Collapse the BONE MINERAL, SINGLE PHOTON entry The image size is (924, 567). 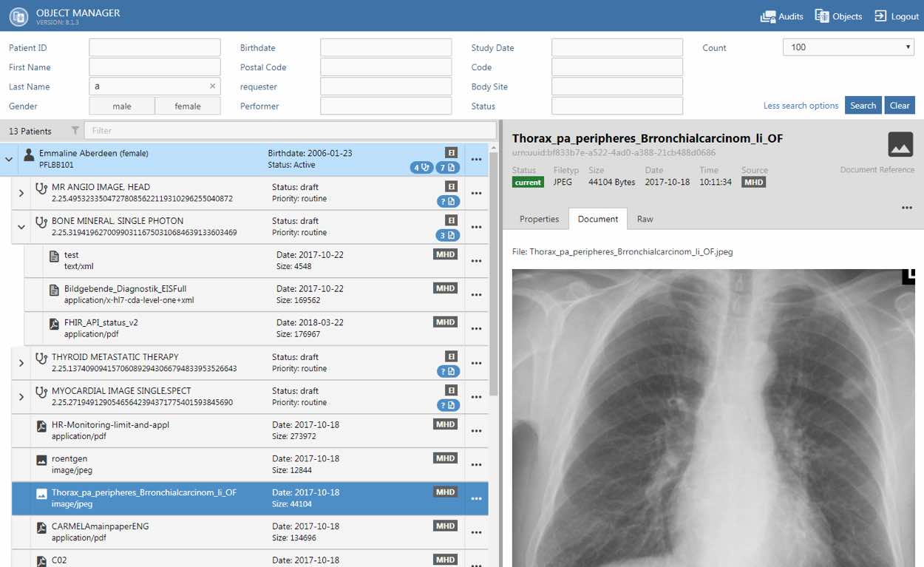click(21, 227)
